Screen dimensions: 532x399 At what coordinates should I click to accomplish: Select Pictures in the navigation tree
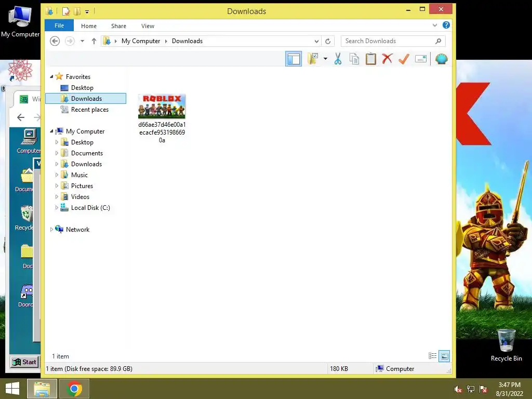(x=77, y=186)
